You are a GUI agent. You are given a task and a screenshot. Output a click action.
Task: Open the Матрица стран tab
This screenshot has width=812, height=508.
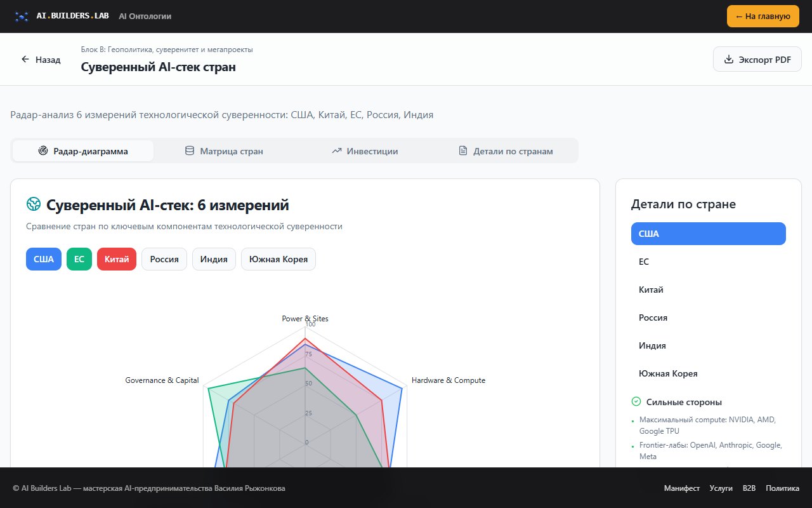(x=224, y=151)
